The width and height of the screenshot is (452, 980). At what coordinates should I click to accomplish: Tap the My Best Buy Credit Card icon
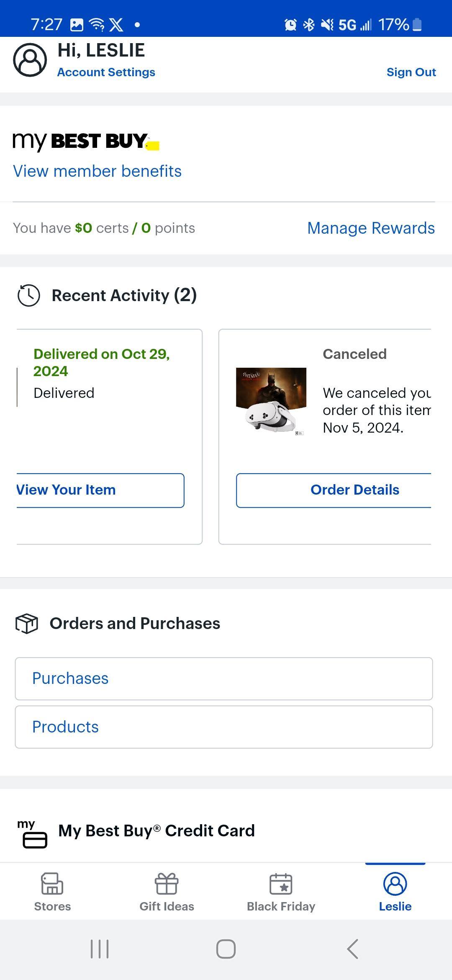click(33, 834)
